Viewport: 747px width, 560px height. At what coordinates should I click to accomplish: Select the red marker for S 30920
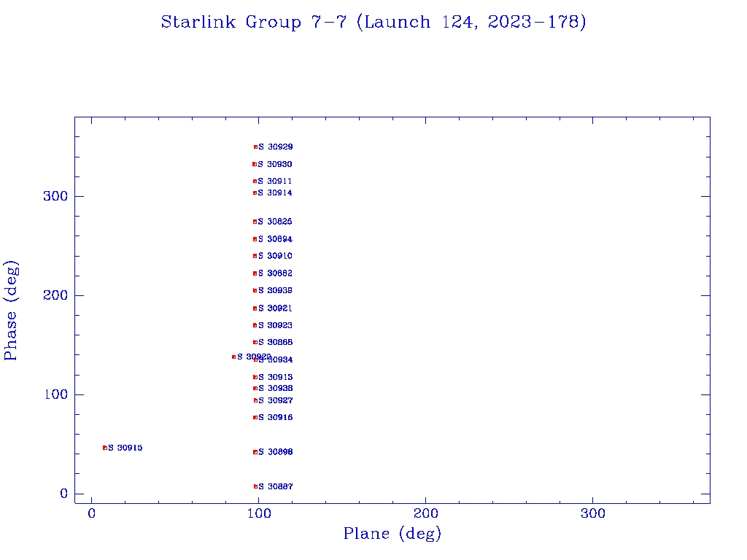pos(233,357)
